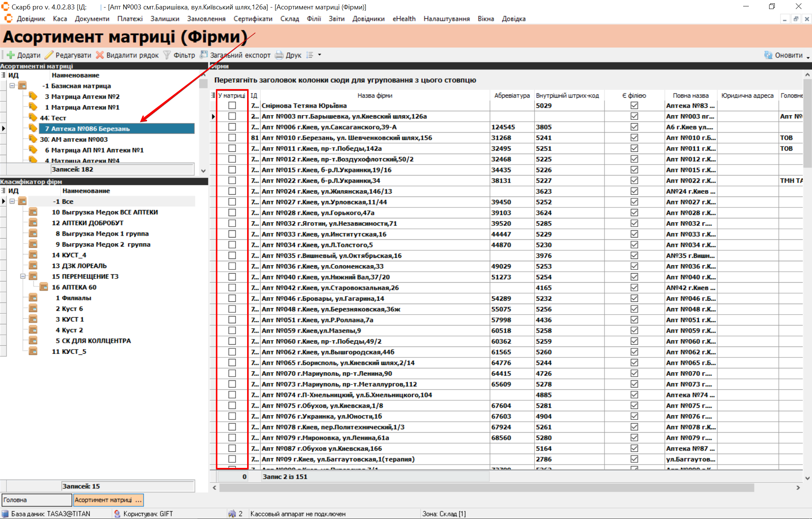Screen dimensions: 812x519
Task: Click the printer Друк icon
Action: click(279, 55)
